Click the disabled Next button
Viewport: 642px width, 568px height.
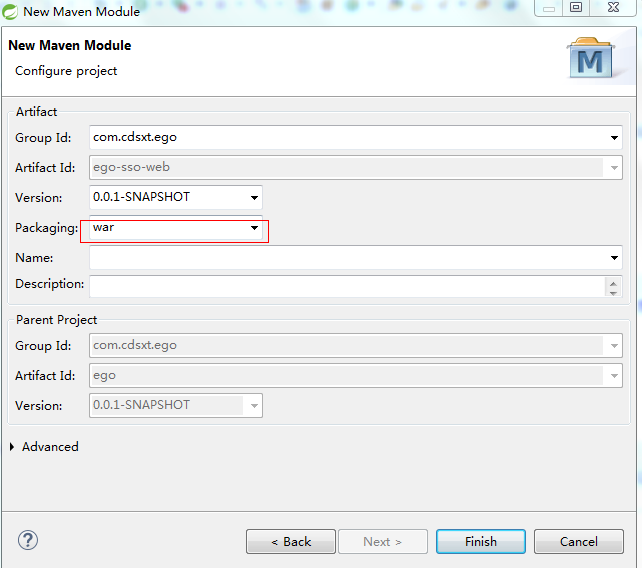pyautogui.click(x=383, y=541)
